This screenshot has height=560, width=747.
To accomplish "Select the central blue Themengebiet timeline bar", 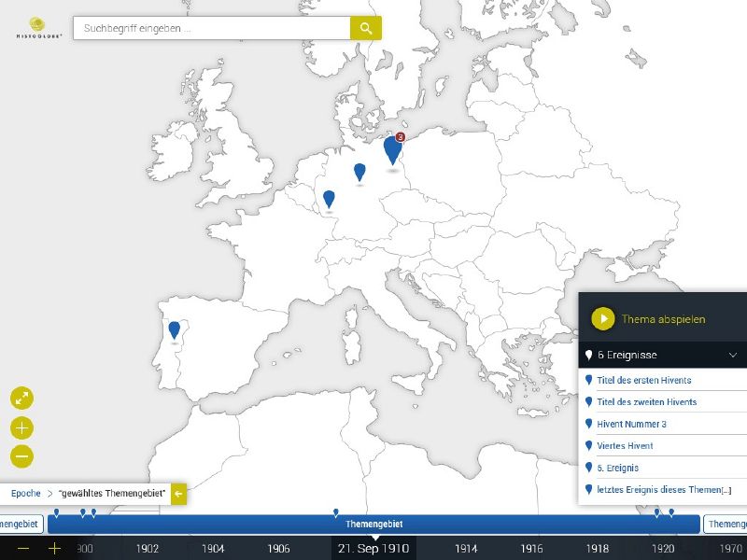I will coord(374,524).
